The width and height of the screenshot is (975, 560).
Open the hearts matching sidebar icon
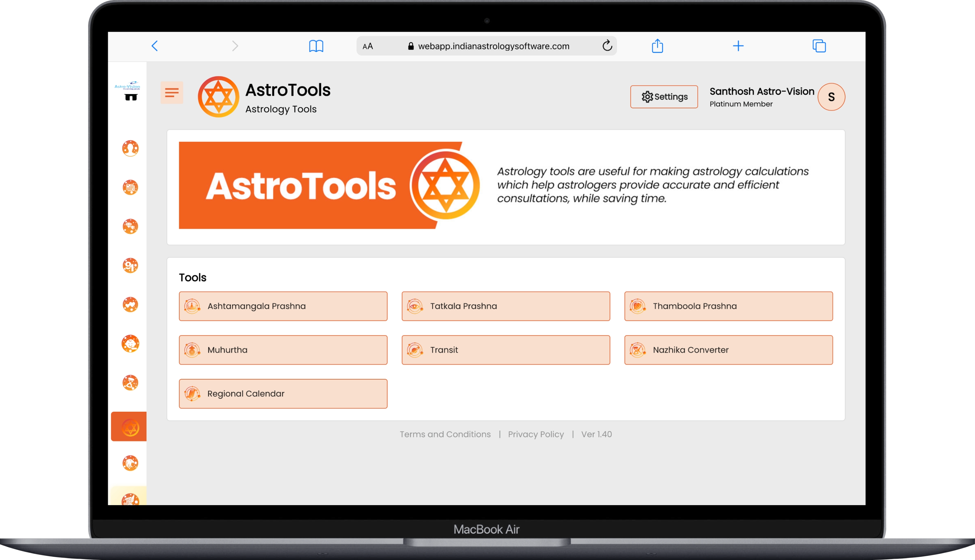[130, 305]
